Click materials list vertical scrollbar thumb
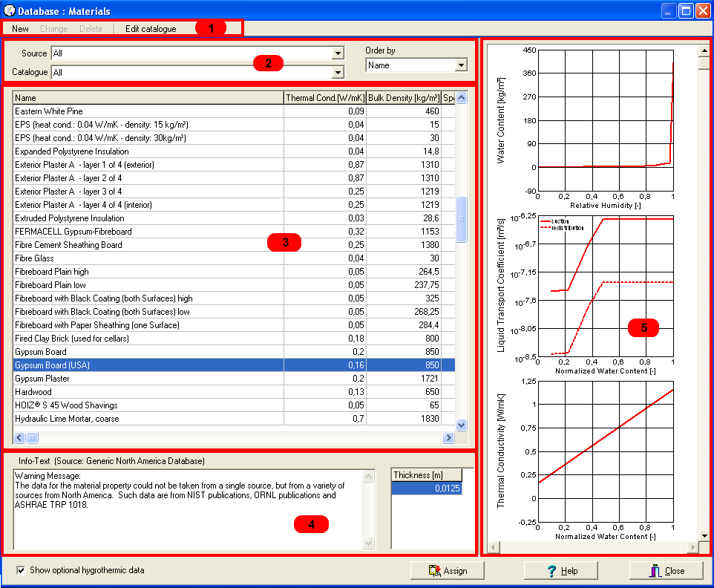Image resolution: width=714 pixels, height=588 pixels. [x=461, y=219]
